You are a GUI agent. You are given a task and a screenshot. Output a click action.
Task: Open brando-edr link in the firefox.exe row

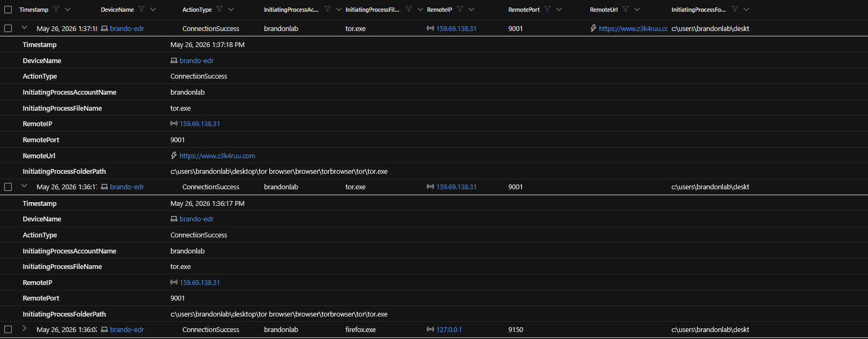click(127, 329)
